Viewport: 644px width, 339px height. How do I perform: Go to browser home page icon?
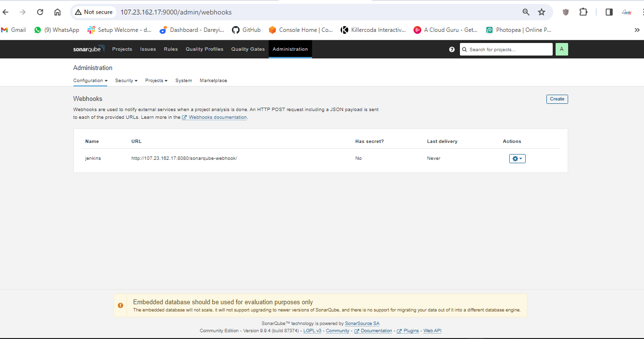pos(57,12)
